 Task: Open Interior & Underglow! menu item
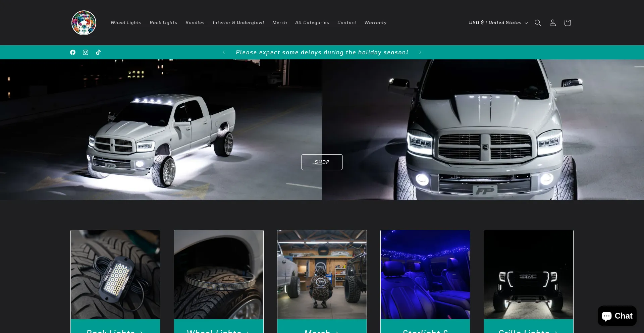coord(238,23)
